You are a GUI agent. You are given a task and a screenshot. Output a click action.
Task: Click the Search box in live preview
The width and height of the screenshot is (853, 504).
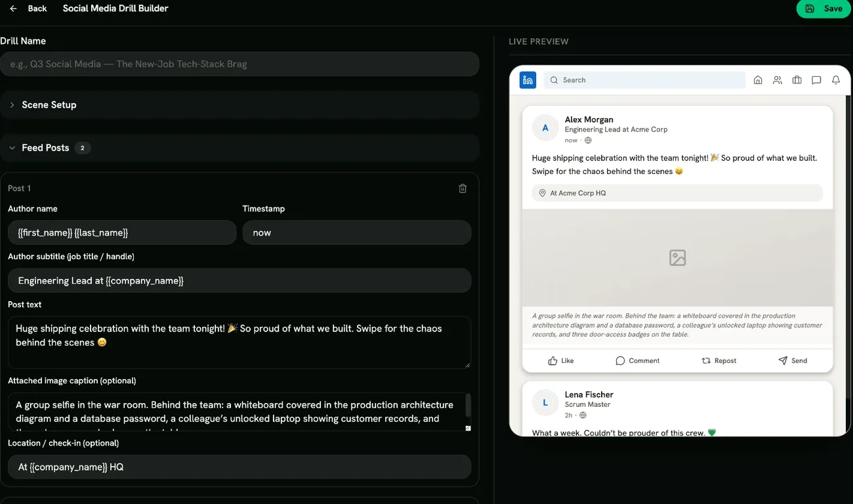click(x=645, y=80)
